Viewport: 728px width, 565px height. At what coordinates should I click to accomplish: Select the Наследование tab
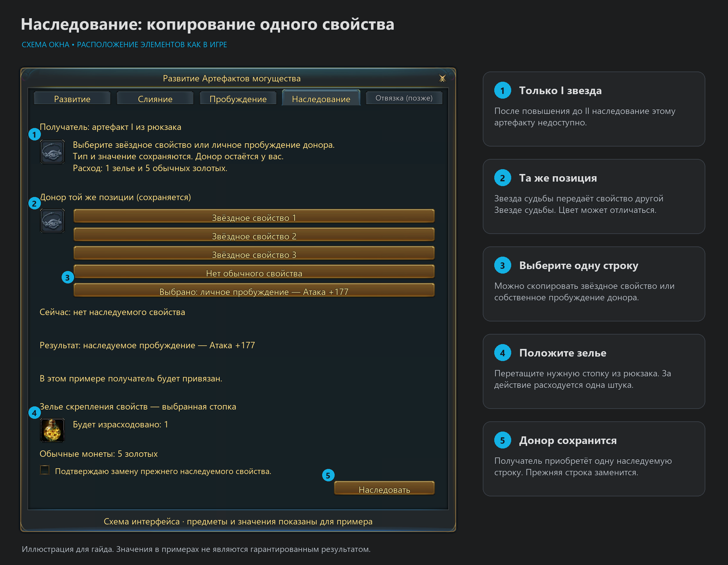[321, 98]
